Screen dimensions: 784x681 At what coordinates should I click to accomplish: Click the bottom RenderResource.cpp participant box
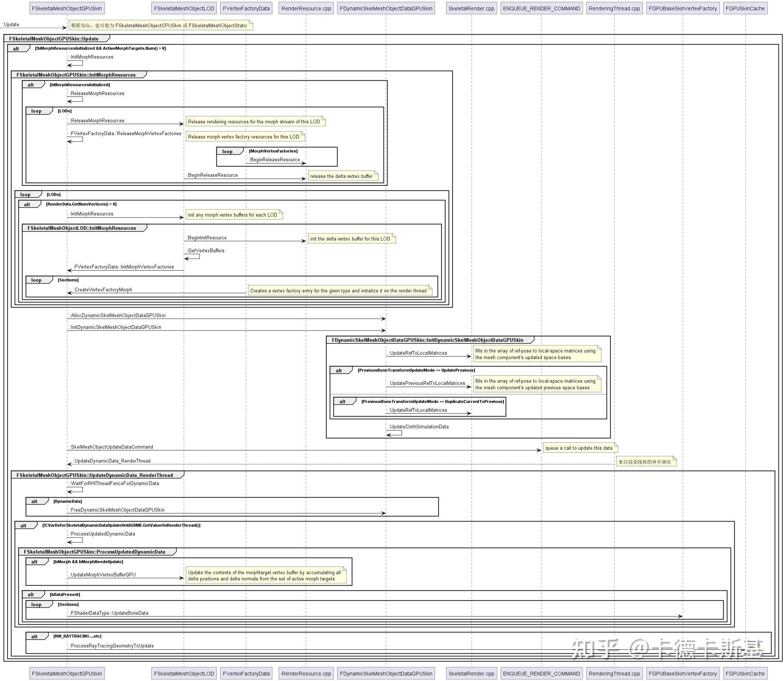click(306, 673)
